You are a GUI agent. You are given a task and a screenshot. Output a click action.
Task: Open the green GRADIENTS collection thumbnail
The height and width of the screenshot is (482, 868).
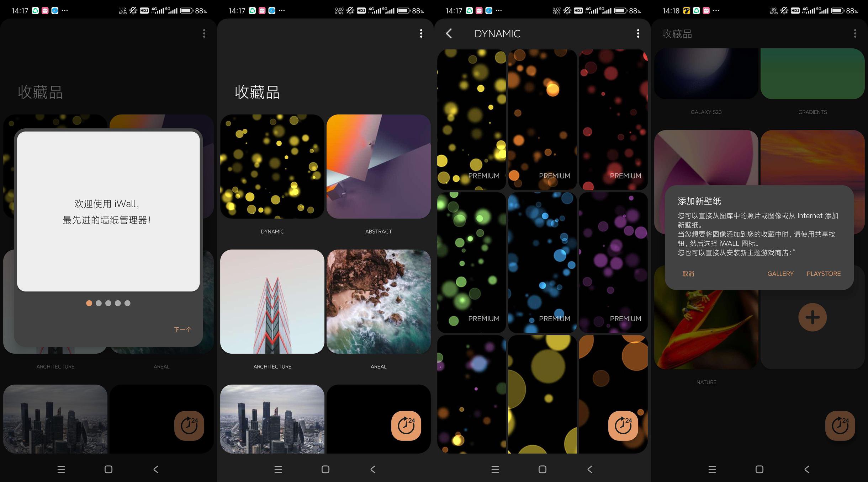tap(813, 74)
